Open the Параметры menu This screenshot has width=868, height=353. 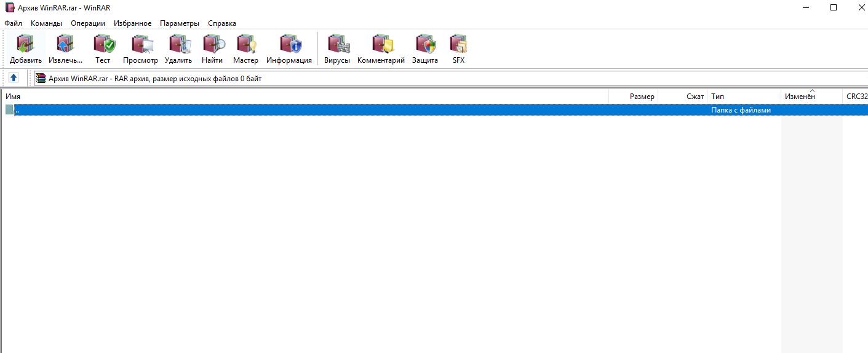(180, 23)
